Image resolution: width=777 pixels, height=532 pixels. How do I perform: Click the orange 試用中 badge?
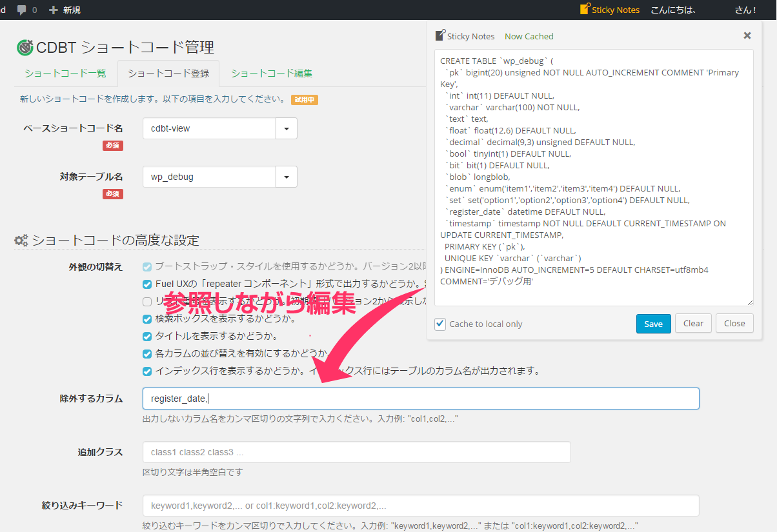coord(304,100)
